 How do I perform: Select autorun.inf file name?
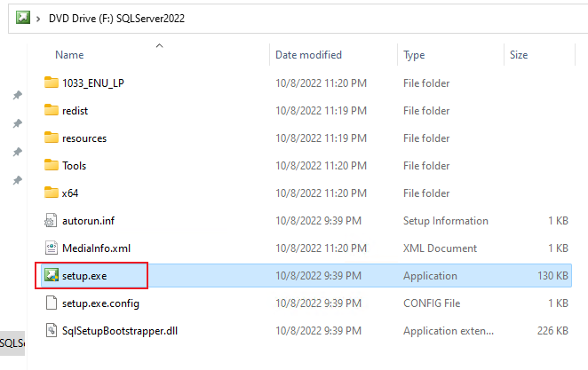[x=89, y=221]
